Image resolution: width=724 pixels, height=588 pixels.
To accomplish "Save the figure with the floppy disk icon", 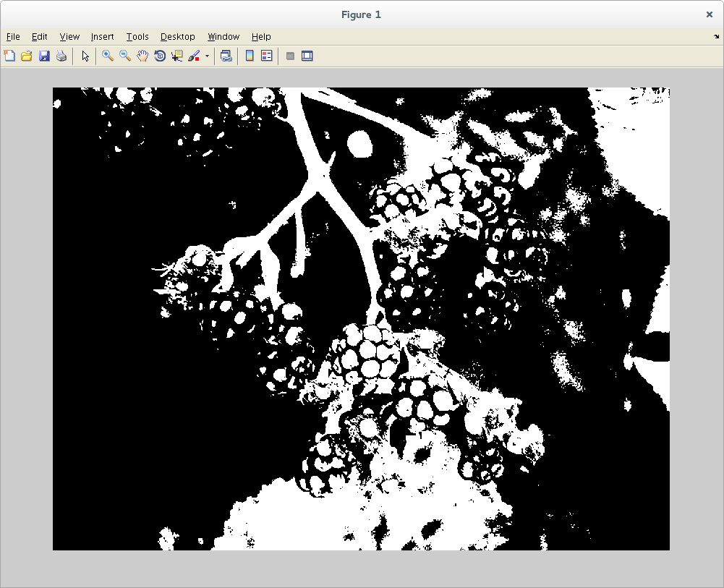I will (x=44, y=56).
